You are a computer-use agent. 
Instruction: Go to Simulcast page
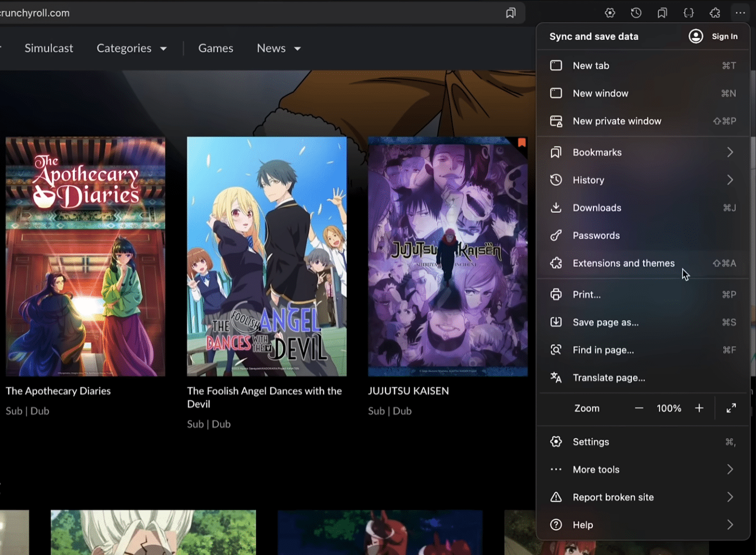click(49, 49)
